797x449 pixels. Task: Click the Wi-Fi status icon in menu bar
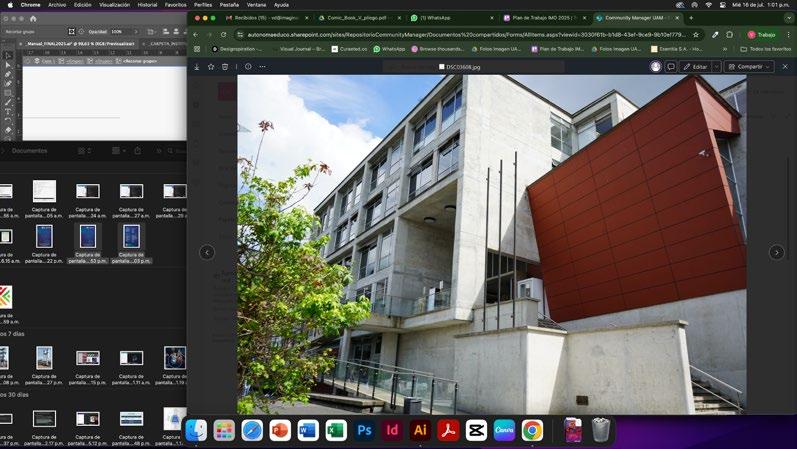tap(709, 5)
